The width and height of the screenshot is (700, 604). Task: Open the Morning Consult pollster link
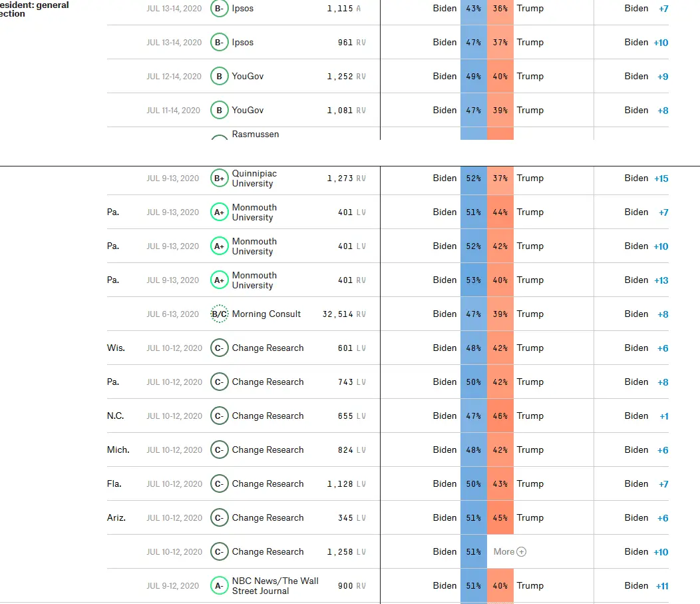[266, 314]
